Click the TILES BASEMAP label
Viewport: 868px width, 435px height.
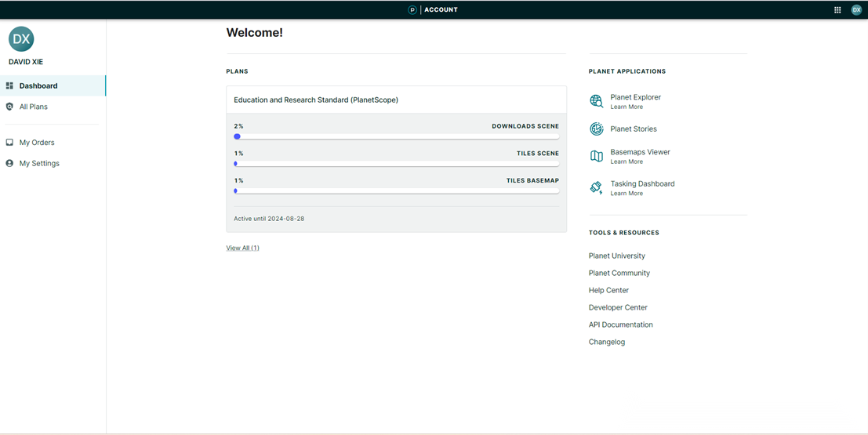coord(532,180)
